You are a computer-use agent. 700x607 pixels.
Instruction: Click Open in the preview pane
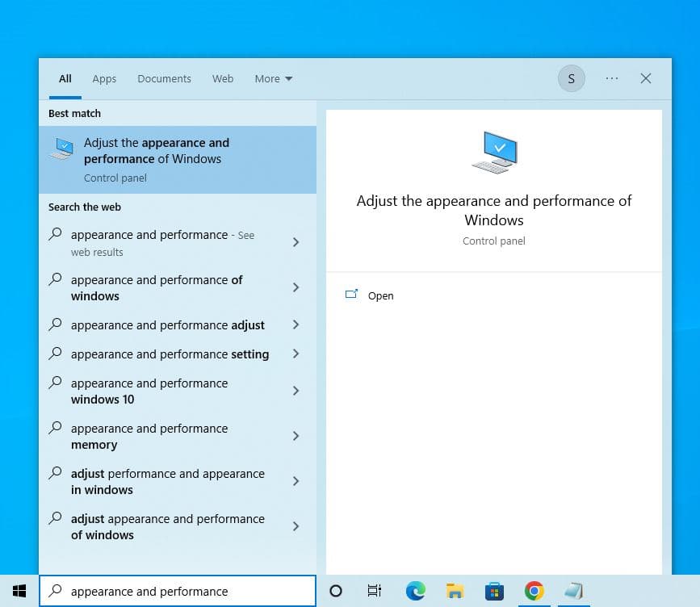380,295
